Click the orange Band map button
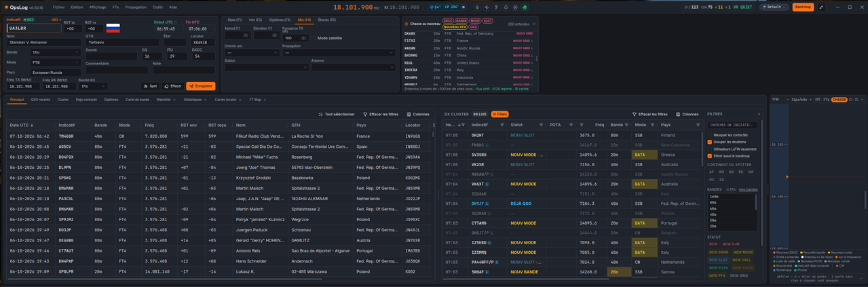 click(803, 7)
